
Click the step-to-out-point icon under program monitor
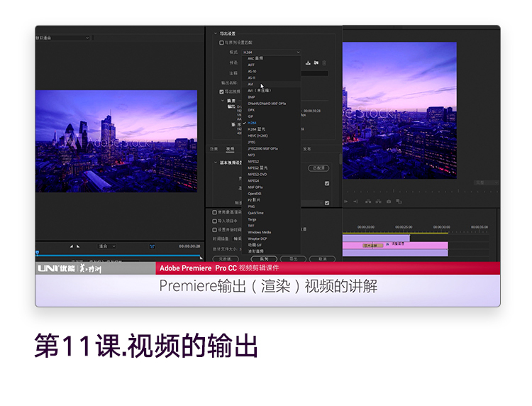click(x=355, y=202)
